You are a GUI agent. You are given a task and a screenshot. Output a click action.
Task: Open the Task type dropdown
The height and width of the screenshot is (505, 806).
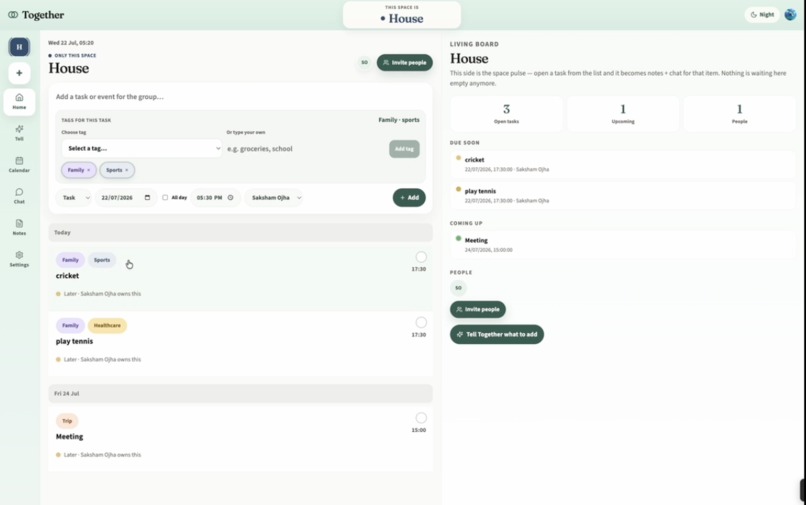click(x=75, y=197)
